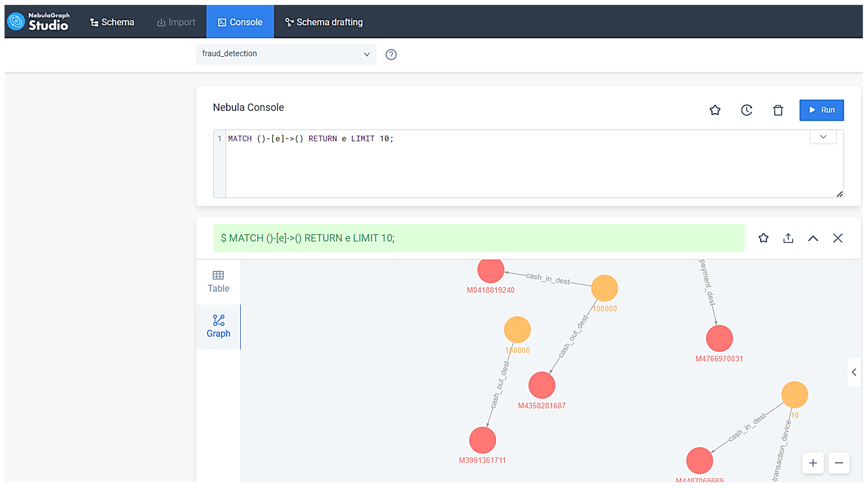Open the Schema drafting tab
Viewport: 868px width, 488px height.
(324, 22)
